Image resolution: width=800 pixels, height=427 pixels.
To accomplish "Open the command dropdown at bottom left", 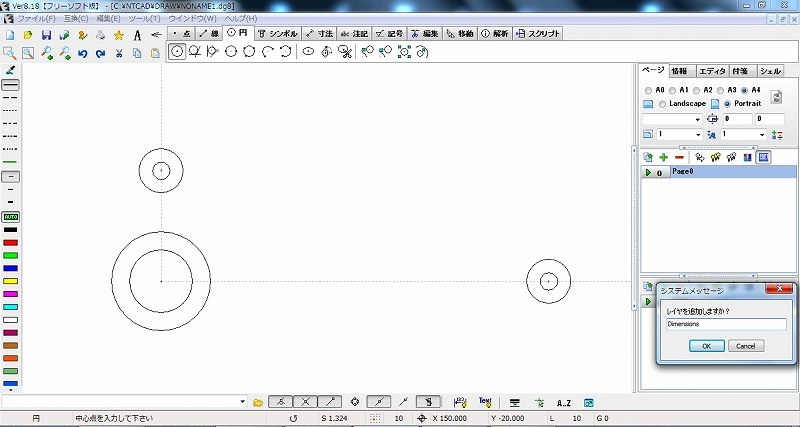I will pyautogui.click(x=243, y=402).
